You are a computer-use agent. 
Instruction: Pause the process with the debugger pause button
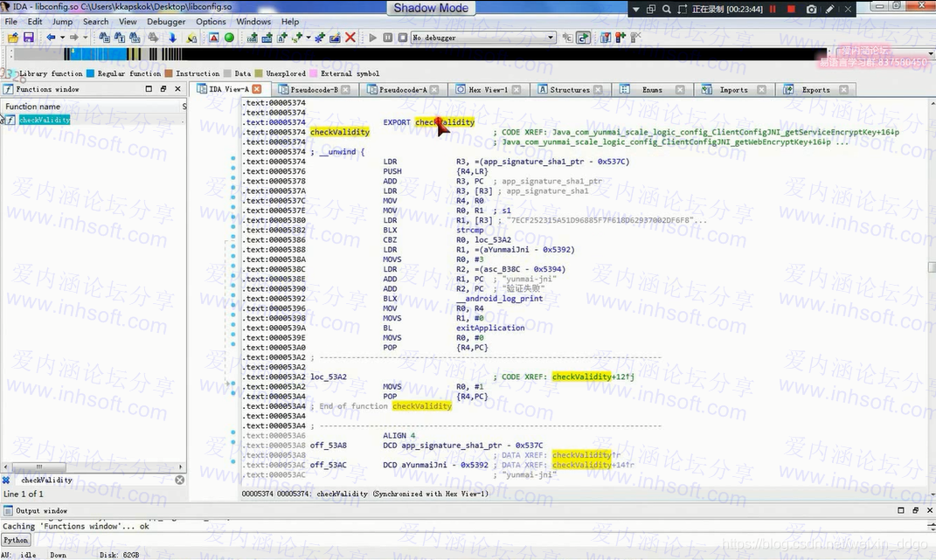(388, 38)
